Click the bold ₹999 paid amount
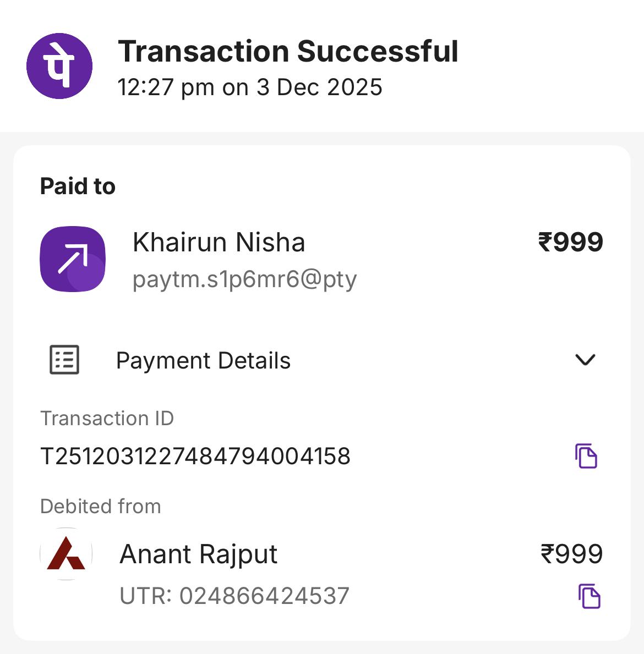This screenshot has width=644, height=654. click(570, 243)
